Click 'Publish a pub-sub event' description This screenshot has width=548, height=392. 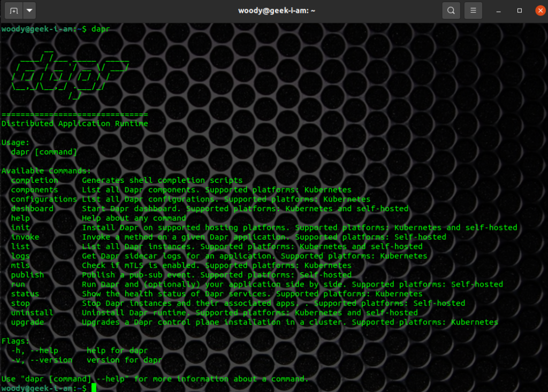click(139, 275)
